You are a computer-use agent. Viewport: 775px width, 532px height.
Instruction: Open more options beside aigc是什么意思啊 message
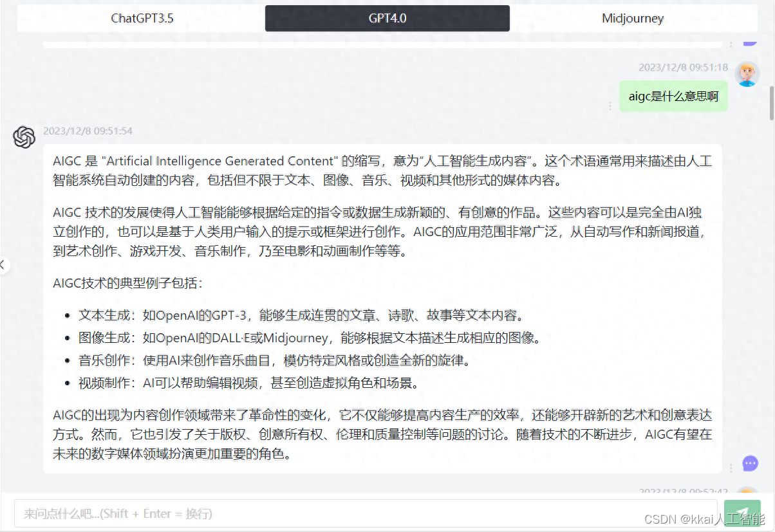(610, 105)
